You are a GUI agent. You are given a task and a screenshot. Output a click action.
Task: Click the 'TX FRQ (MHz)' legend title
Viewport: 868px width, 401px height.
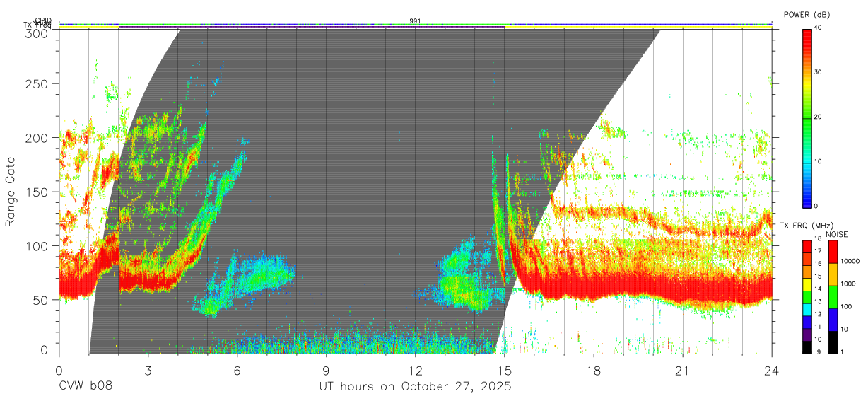pos(807,226)
